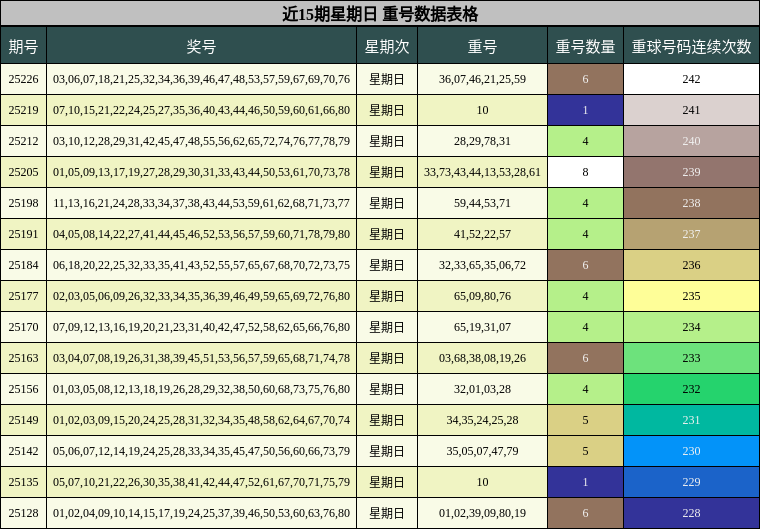This screenshot has width=760, height=529.
Task: Click the light green cell showing 234
Action: coord(692,327)
